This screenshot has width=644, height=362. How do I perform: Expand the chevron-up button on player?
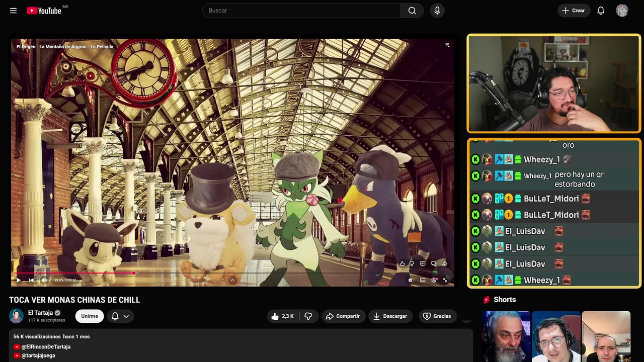click(232, 280)
